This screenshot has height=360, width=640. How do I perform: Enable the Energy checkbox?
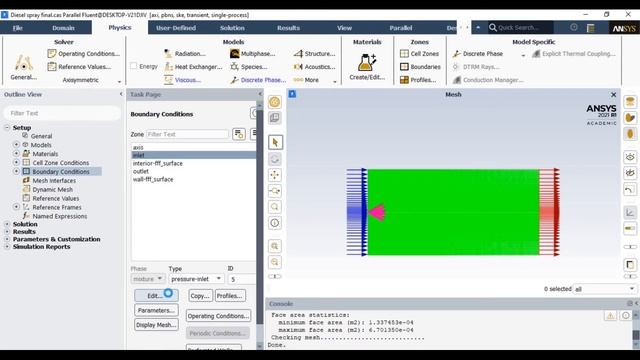click(x=133, y=66)
